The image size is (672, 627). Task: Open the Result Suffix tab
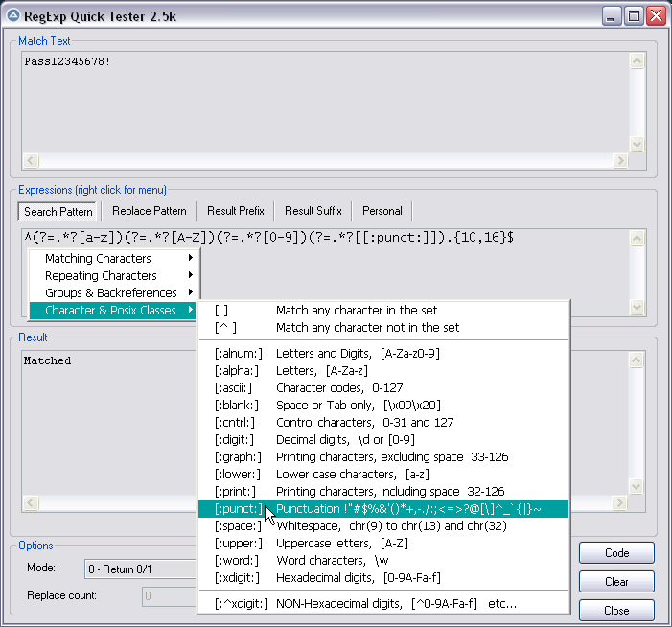click(x=313, y=211)
